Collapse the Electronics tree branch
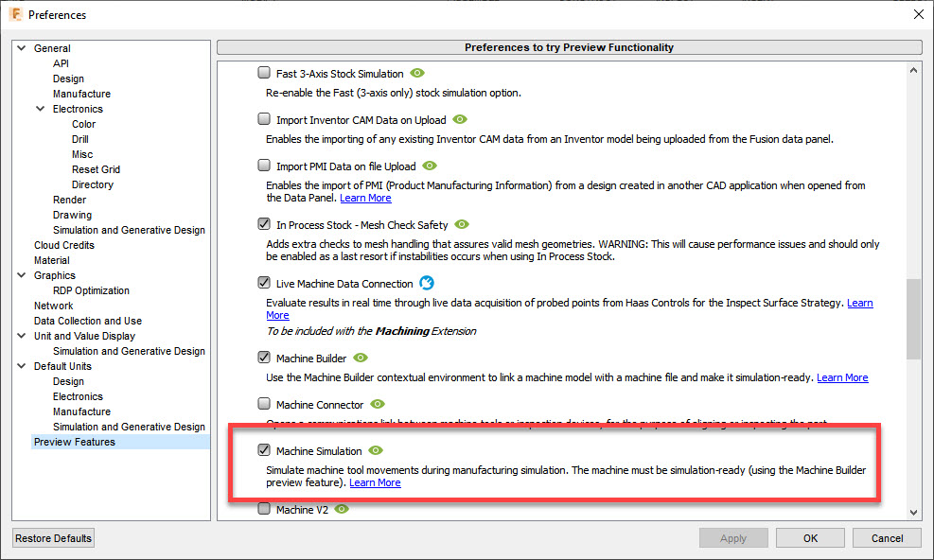Image resolution: width=934 pixels, height=560 pixels. (40, 109)
